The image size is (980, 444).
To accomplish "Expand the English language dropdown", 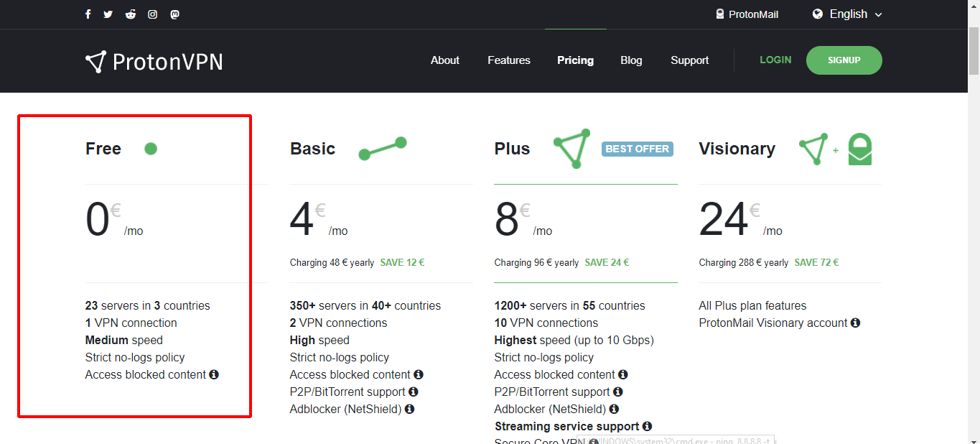I will point(847,14).
